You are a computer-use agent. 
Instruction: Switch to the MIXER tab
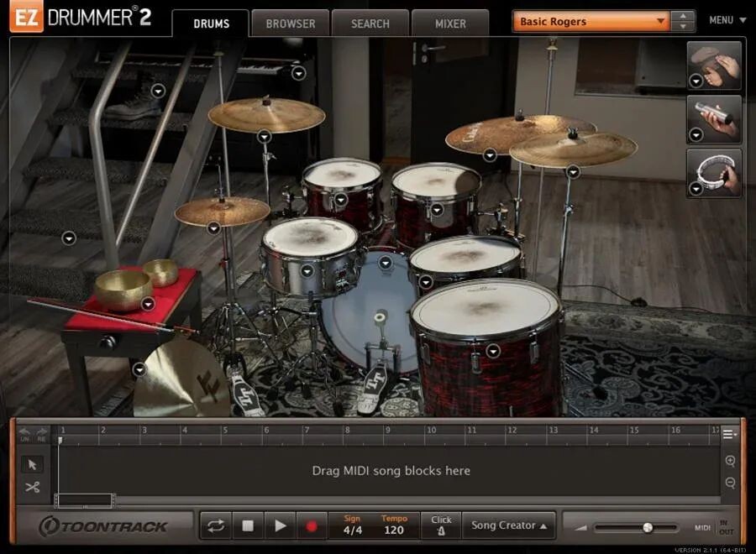click(x=450, y=24)
